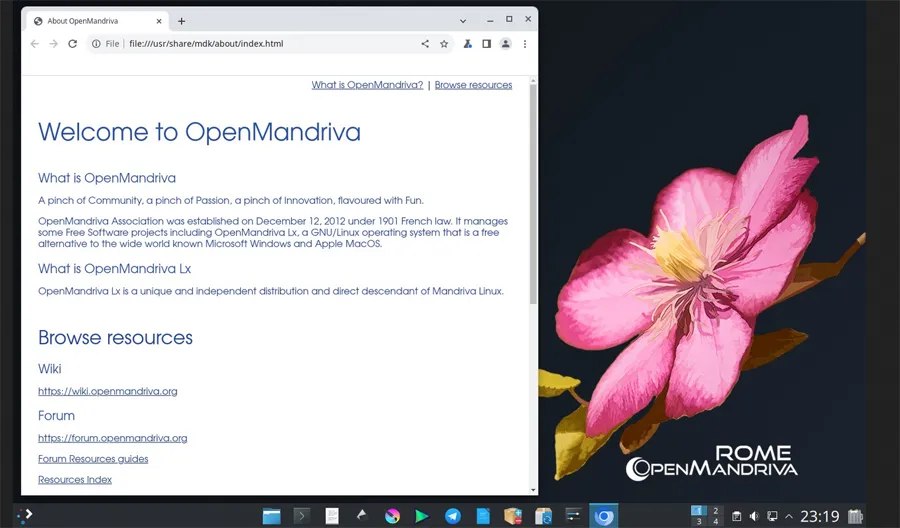The width and height of the screenshot is (900, 528).
Task: Visit https://forum.openmandriva.org link
Action: tap(112, 438)
